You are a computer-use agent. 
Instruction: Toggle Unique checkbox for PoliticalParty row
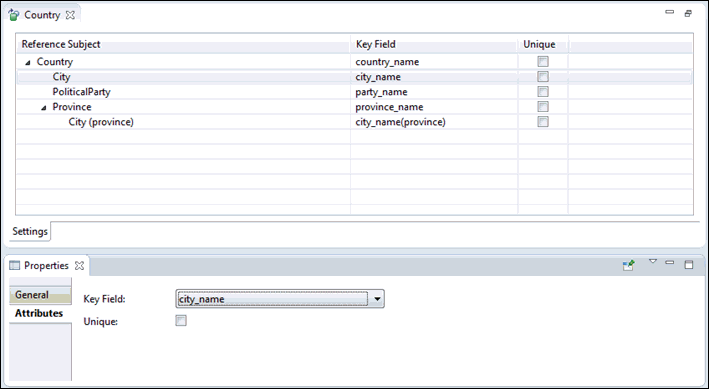[x=543, y=92]
